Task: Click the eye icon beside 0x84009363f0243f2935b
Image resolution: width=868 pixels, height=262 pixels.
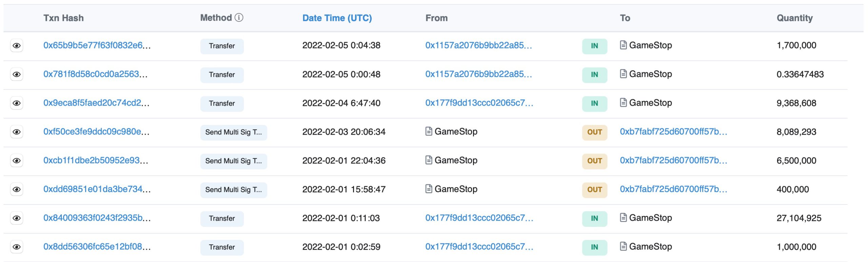Action: point(17,218)
